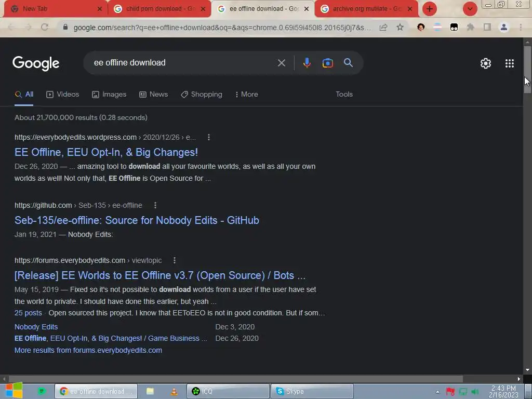The image size is (532, 399).
Task: Click More results from forums.everybodyedits.com
Action: [88, 350]
